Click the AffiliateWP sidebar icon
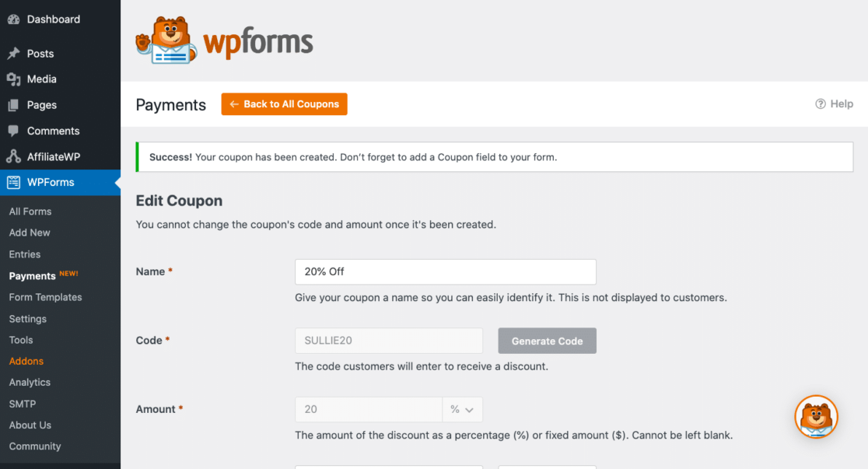 coord(13,156)
